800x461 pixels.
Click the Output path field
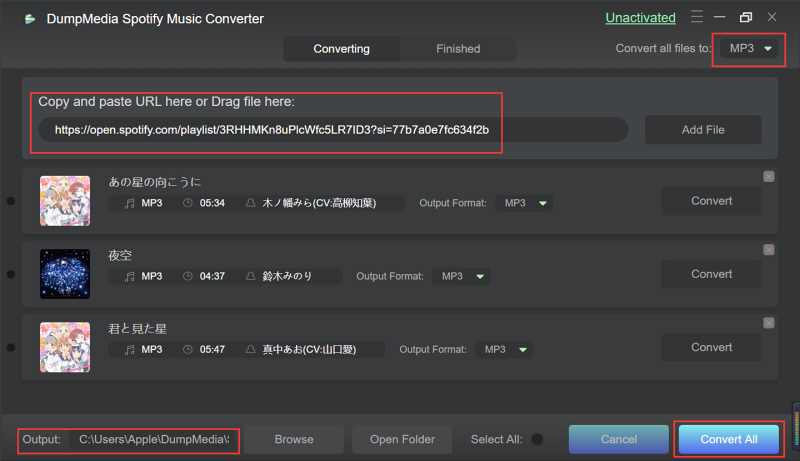click(154, 440)
